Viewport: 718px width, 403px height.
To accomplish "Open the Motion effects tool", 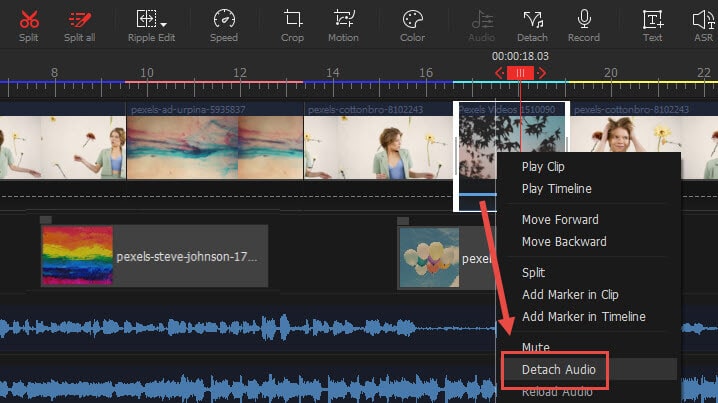I will click(x=344, y=24).
